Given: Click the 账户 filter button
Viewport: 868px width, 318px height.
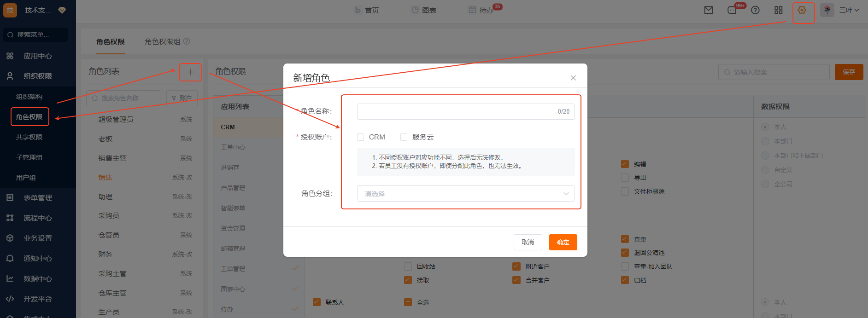Looking at the screenshot, I should coord(182,98).
